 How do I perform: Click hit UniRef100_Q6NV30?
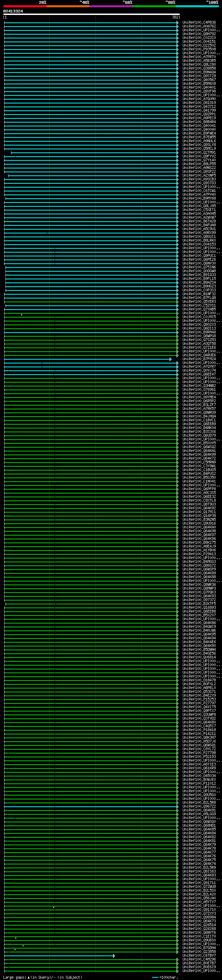[199, 263]
